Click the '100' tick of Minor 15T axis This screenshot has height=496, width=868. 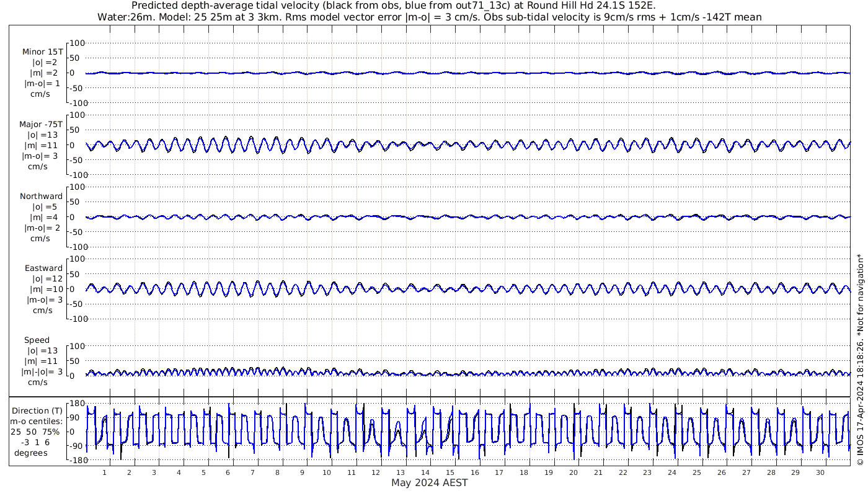click(77, 43)
